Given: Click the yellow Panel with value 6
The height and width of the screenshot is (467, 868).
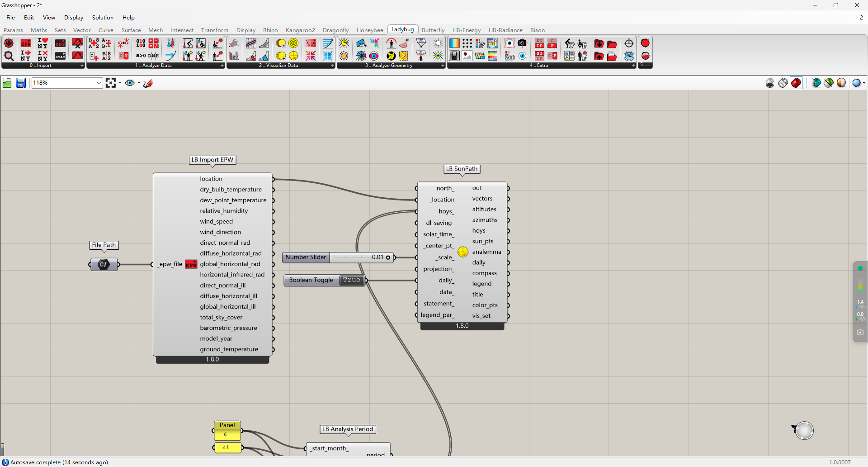Looking at the screenshot, I should [x=227, y=430].
